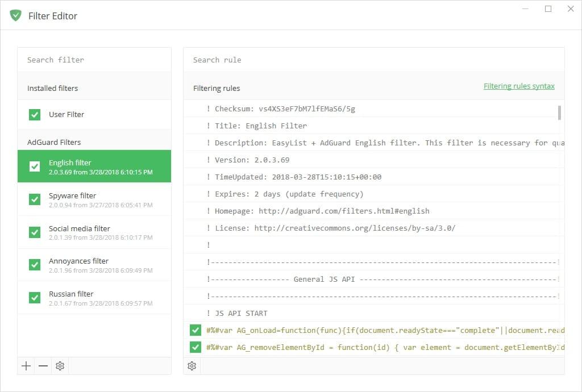Click the green checkmark on English filter
This screenshot has height=392, width=582.
[35, 165]
